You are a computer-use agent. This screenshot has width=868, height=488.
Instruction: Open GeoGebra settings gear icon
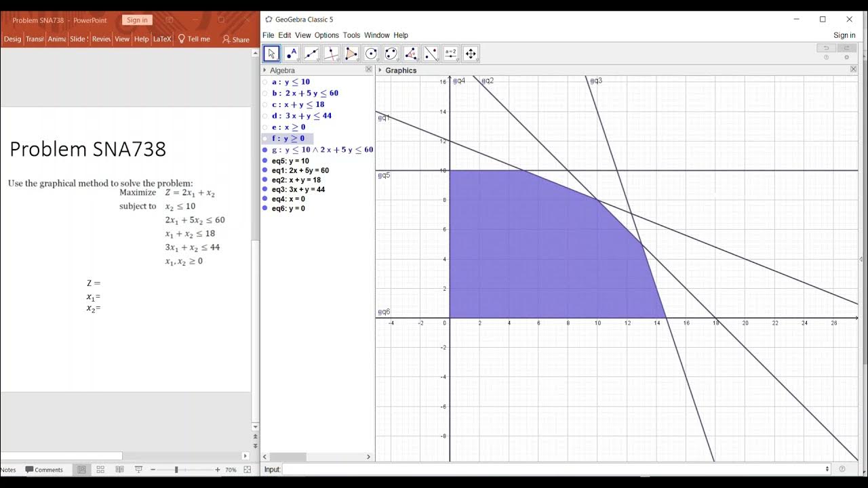tap(846, 58)
